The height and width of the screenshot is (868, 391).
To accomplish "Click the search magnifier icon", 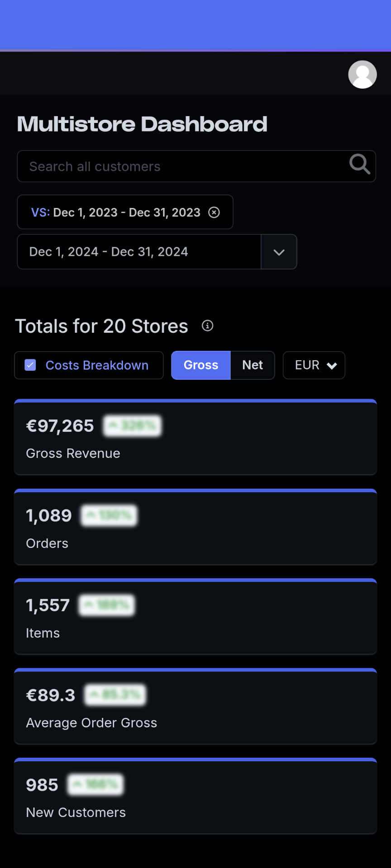I will click(x=360, y=164).
